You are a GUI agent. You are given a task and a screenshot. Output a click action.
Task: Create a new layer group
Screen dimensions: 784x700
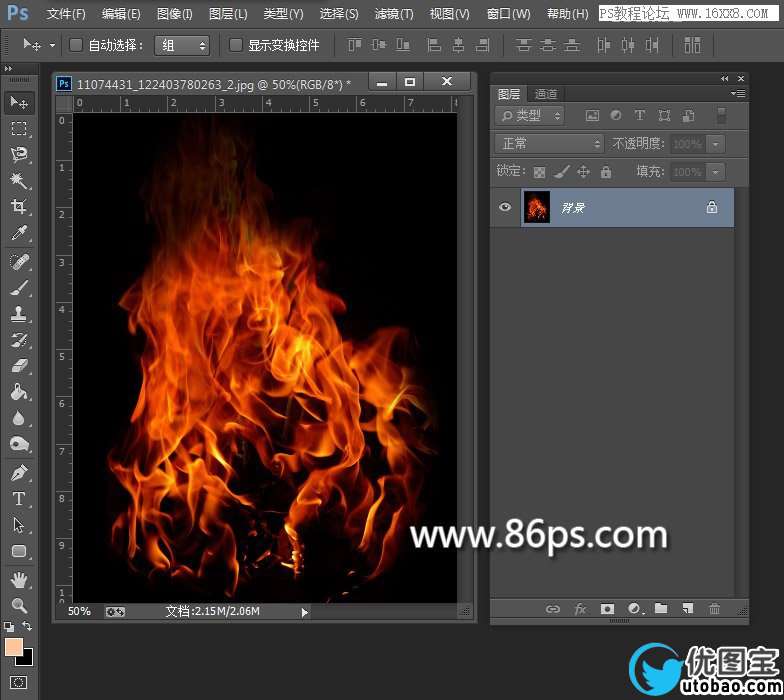pos(662,608)
